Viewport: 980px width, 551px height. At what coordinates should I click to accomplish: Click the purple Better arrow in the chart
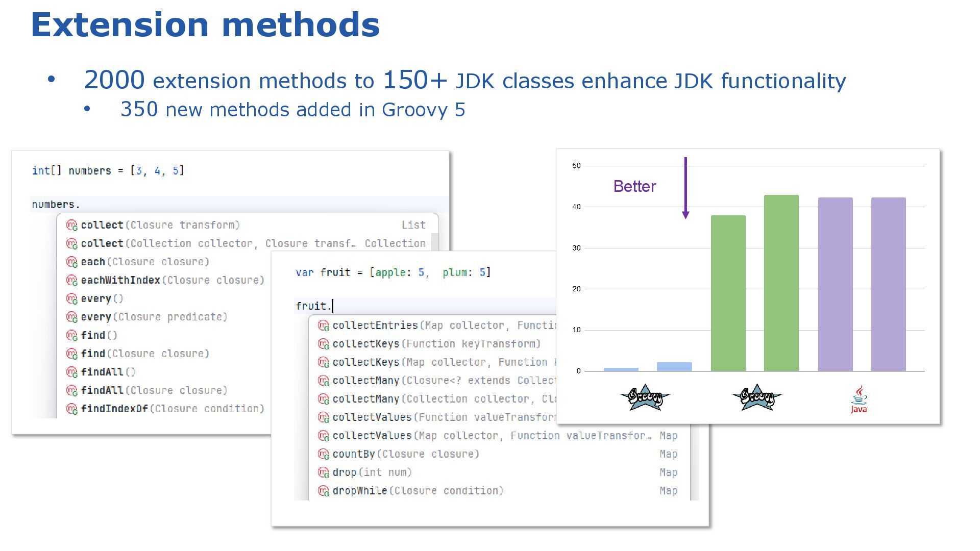[x=685, y=188]
